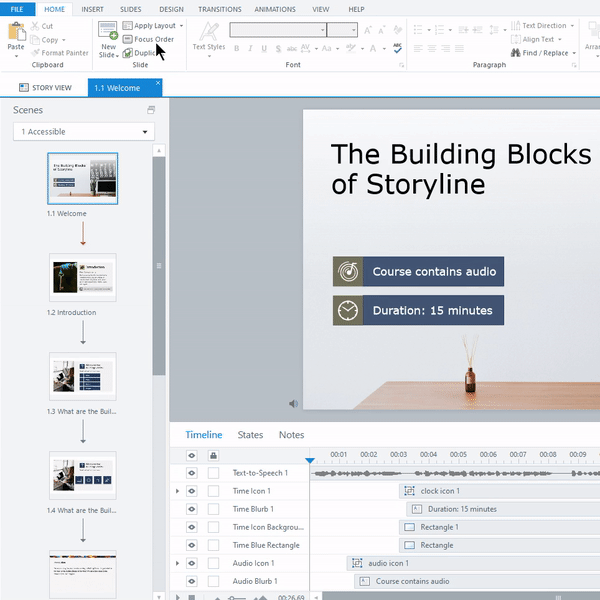Screen dimensions: 600x600
Task: Open the FILE menu
Action: point(17,9)
